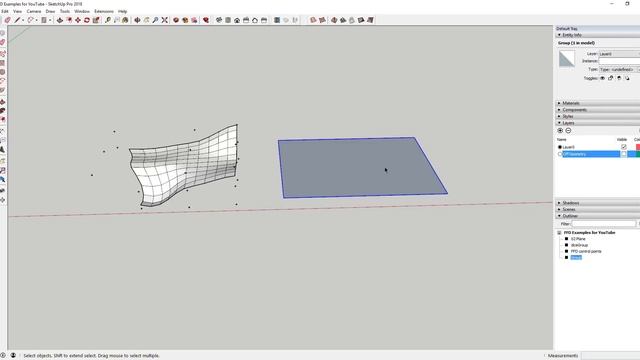640x360 pixels.
Task: Click the highlighted layer's green color swatch
Action: pos(638,154)
